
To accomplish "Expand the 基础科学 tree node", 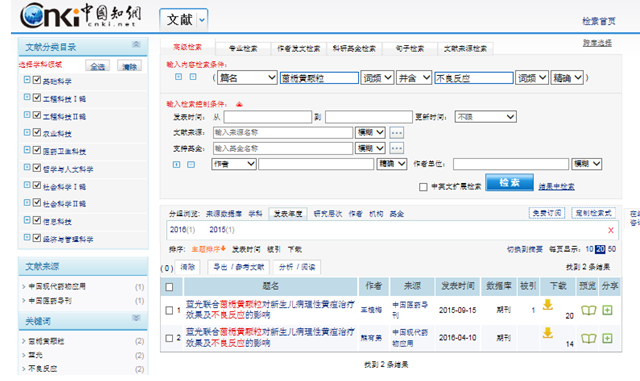I will click(x=27, y=80).
